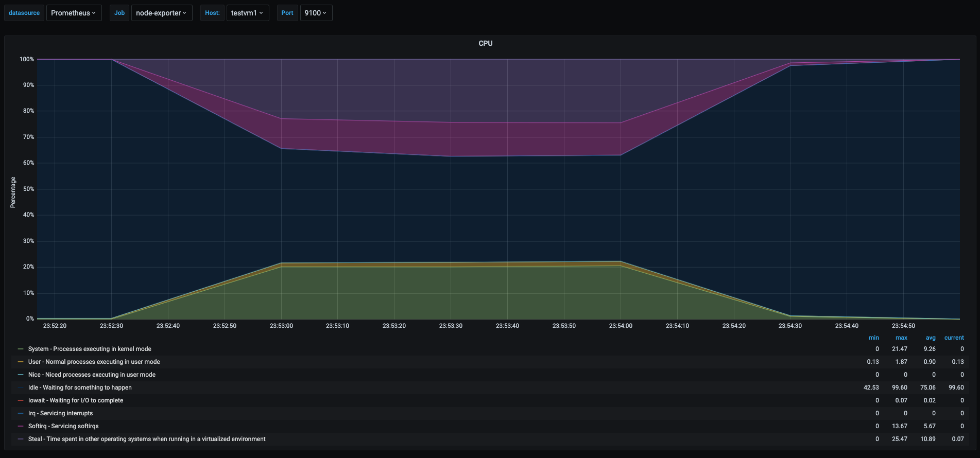Open the Prometheus datasource dropdown
This screenshot has width=980, height=458.
coord(74,13)
